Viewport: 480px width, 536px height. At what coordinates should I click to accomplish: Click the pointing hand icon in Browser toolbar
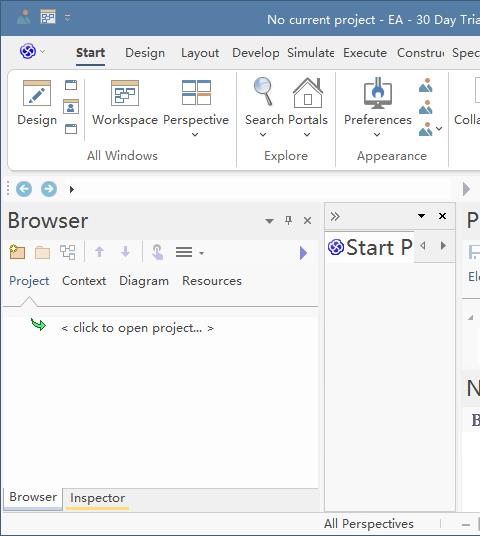[x=157, y=252]
